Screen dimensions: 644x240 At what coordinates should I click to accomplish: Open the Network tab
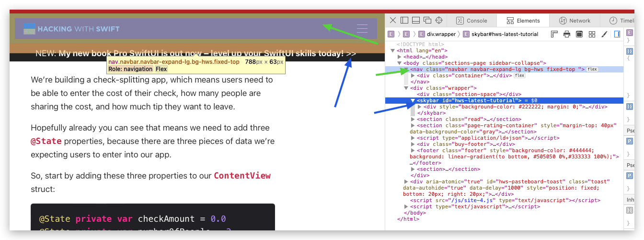click(x=575, y=21)
